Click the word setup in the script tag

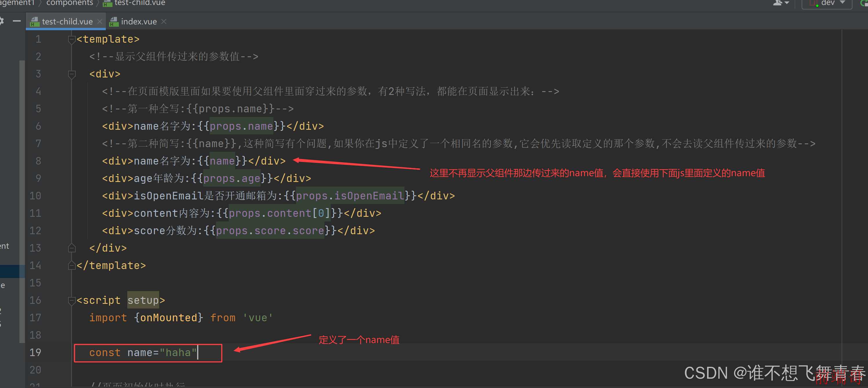pyautogui.click(x=143, y=300)
